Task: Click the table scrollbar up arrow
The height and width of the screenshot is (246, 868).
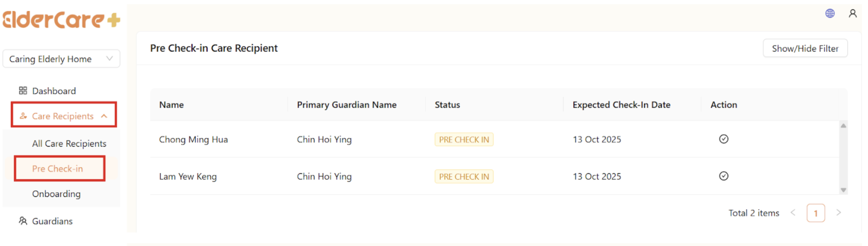Action: 843,126
